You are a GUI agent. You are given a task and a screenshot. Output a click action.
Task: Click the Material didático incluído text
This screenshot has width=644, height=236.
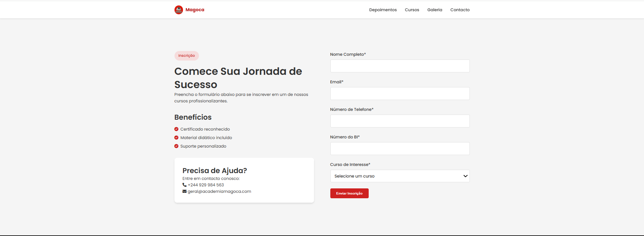click(206, 138)
